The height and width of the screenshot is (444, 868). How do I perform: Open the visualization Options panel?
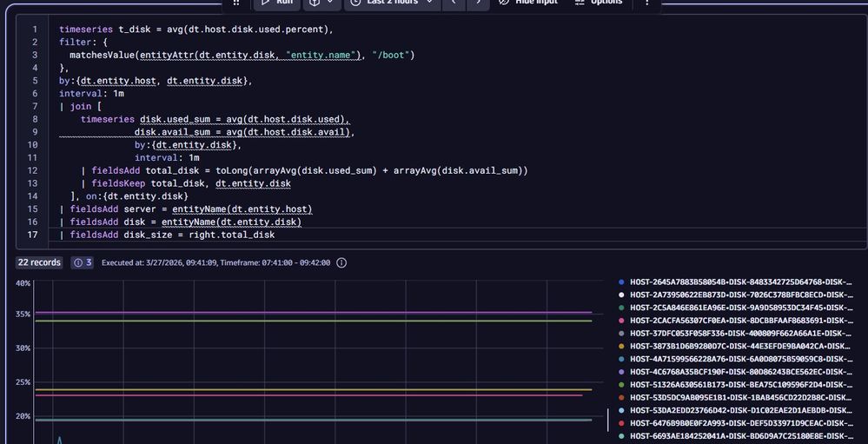click(x=600, y=3)
